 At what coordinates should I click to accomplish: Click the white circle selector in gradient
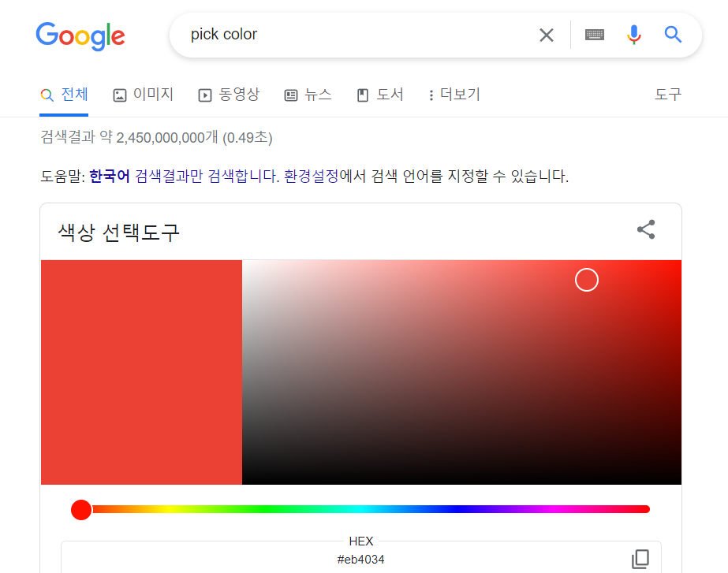pos(586,280)
